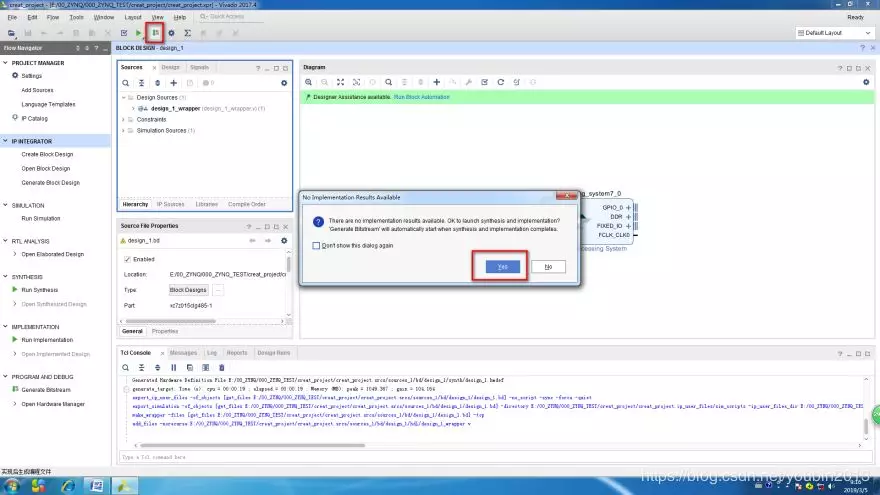Viewport: 880px width, 495px height.
Task: Open the Flow menu
Action: click(x=53, y=17)
